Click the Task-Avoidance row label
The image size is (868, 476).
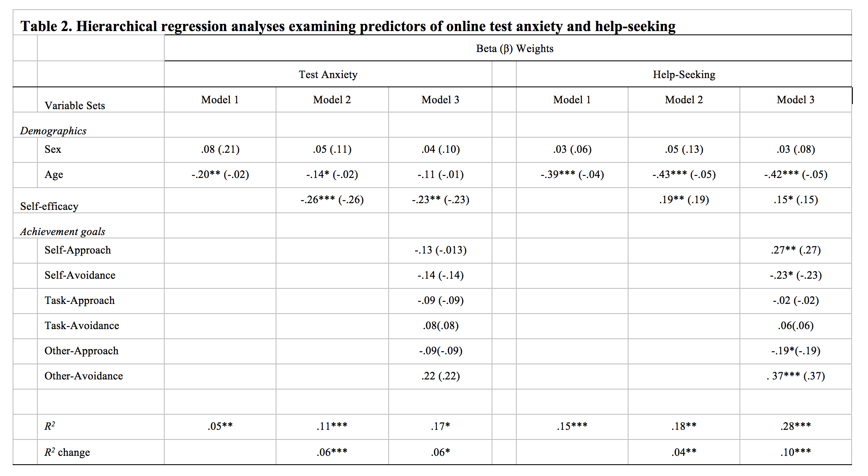pos(82,326)
